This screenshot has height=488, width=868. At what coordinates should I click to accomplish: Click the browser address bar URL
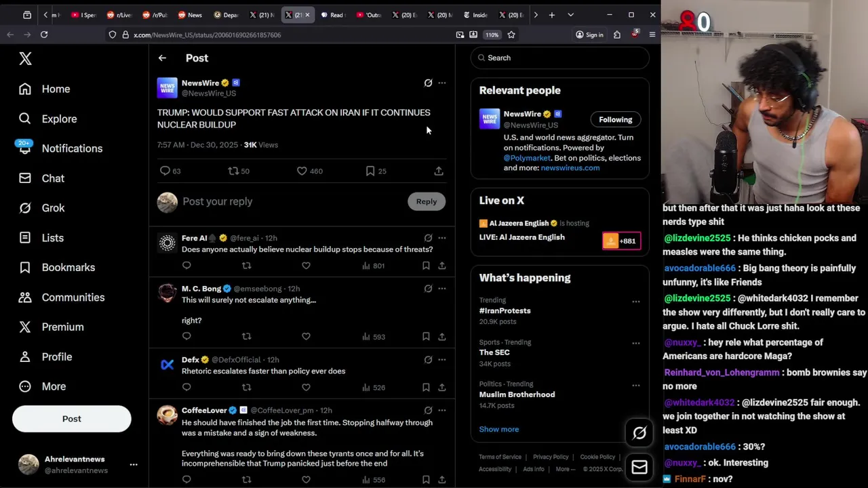(x=207, y=35)
